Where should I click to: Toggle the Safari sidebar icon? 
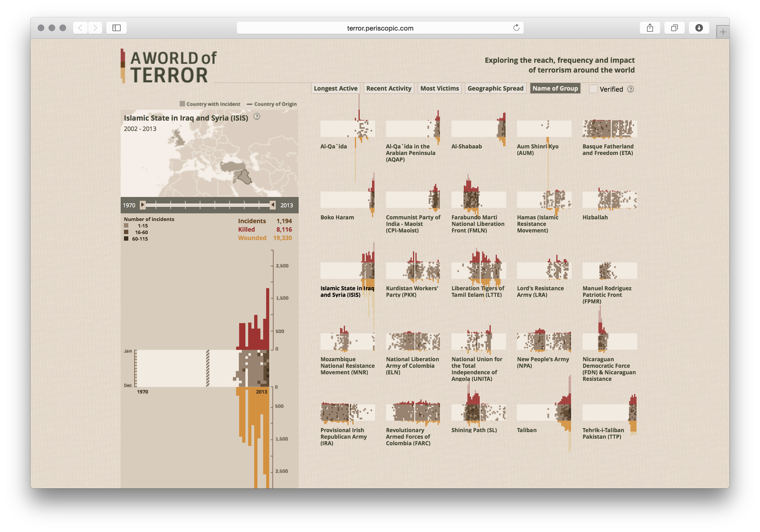click(116, 28)
